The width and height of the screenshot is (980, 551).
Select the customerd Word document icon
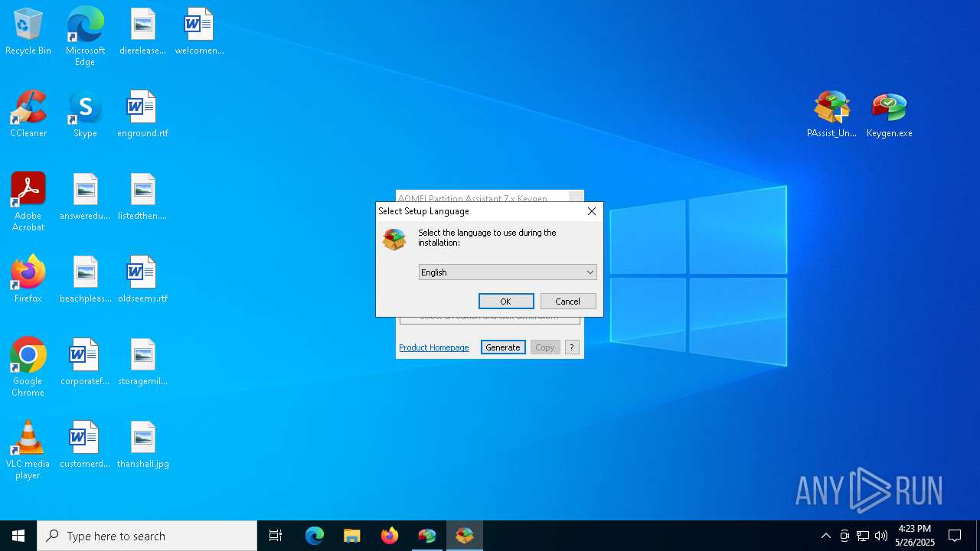85,445
